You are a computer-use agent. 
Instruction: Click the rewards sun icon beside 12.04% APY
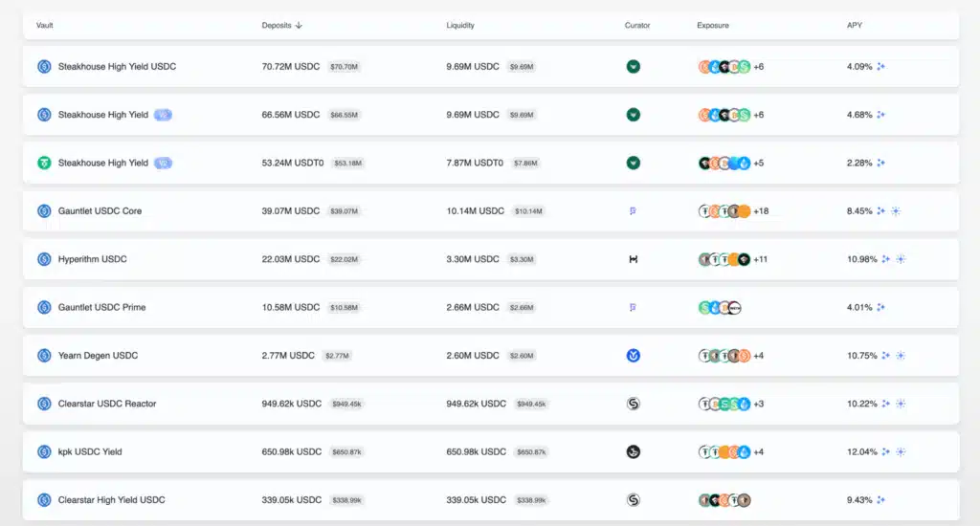click(900, 451)
